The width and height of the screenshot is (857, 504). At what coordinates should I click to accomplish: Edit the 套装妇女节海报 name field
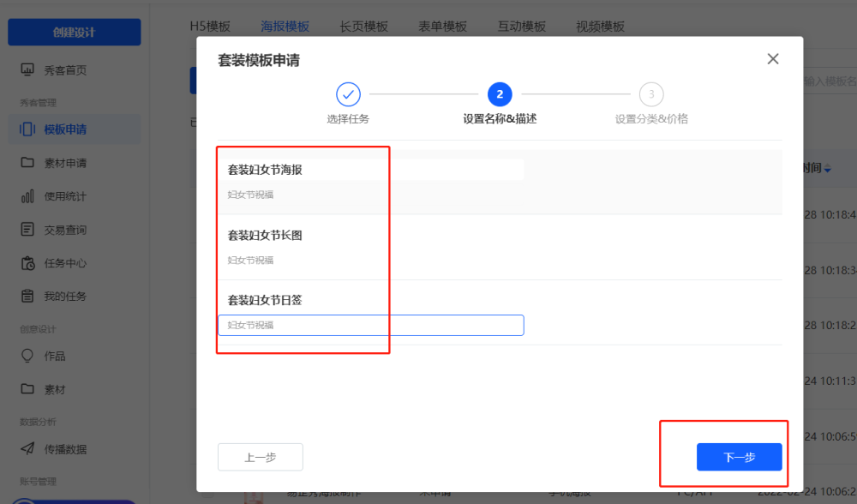point(371,170)
